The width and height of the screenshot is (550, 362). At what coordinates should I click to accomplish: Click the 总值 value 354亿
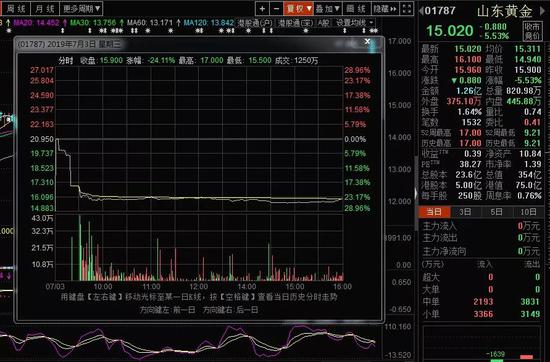[530, 175]
